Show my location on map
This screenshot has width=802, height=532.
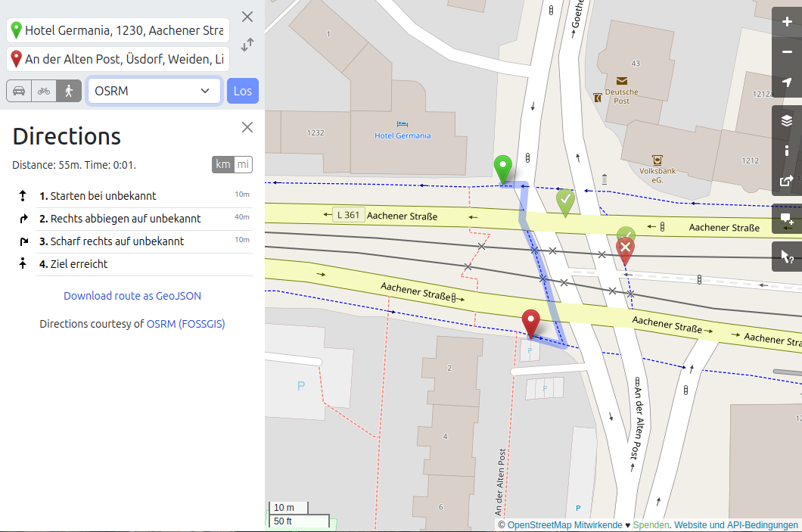(787, 82)
